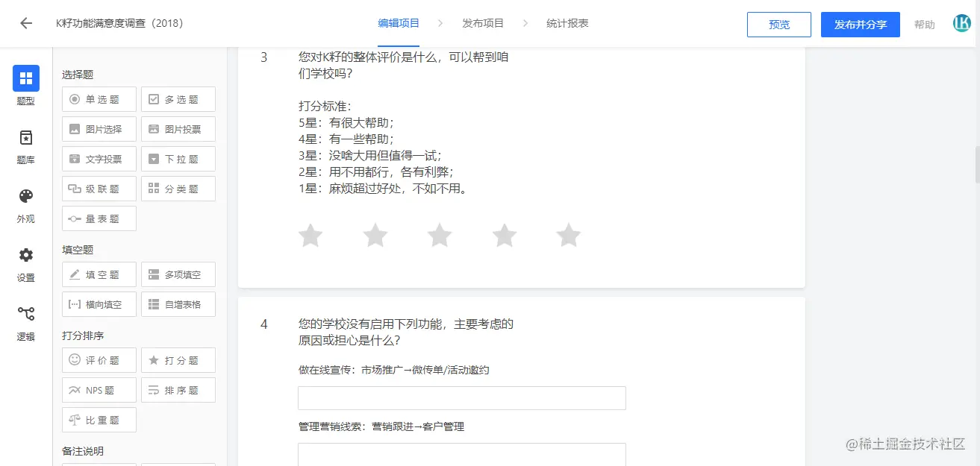Add a 图片选择 question type
Viewport: 980px width, 466px height.
click(99, 129)
